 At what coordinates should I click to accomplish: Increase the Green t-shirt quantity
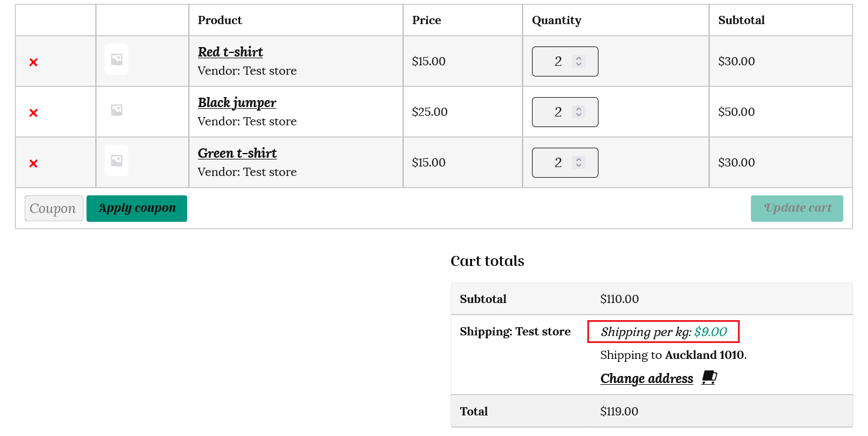(579, 159)
